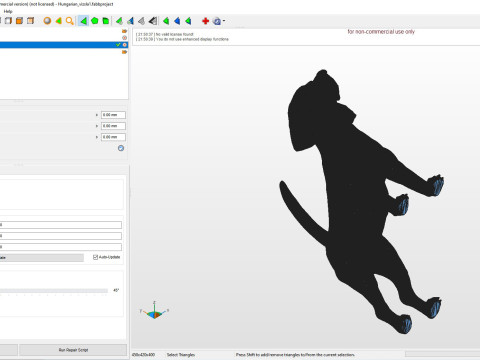This screenshot has width=480, height=360.
Task: Click the gray triangle toolbar icon
Action: (141, 21)
